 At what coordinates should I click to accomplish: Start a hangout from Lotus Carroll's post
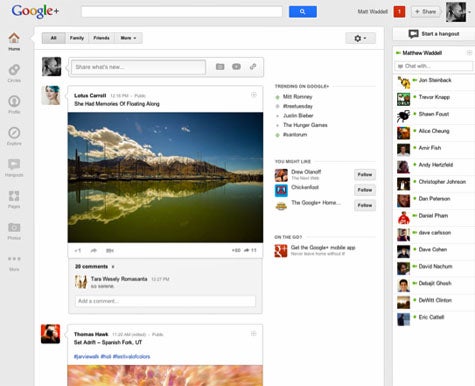coord(110,250)
